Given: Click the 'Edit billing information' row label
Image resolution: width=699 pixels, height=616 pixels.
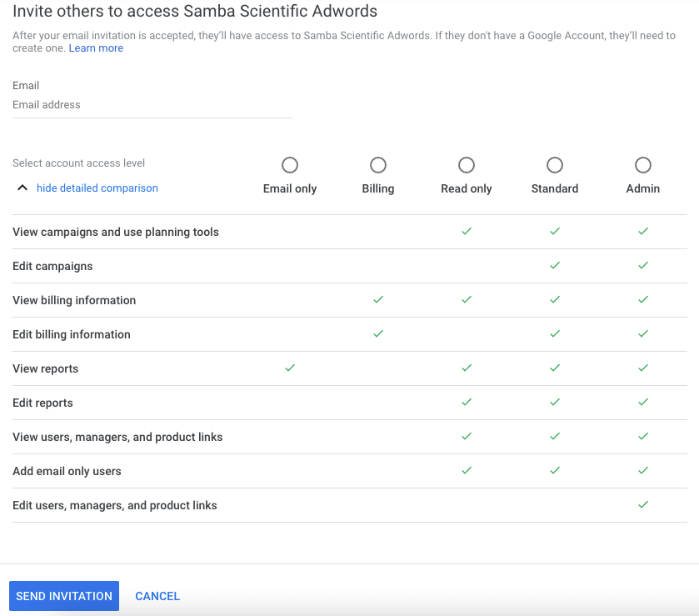Looking at the screenshot, I should 72,334.
